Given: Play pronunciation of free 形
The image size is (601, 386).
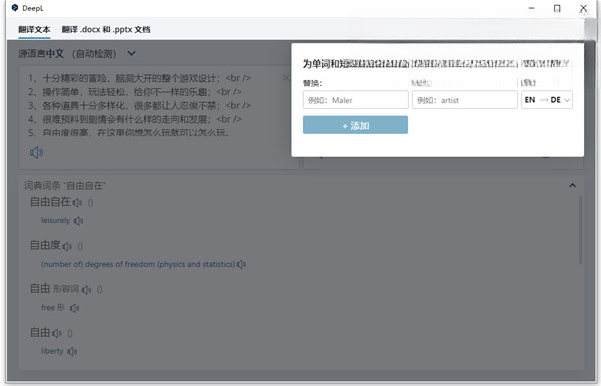Looking at the screenshot, I should point(75,308).
